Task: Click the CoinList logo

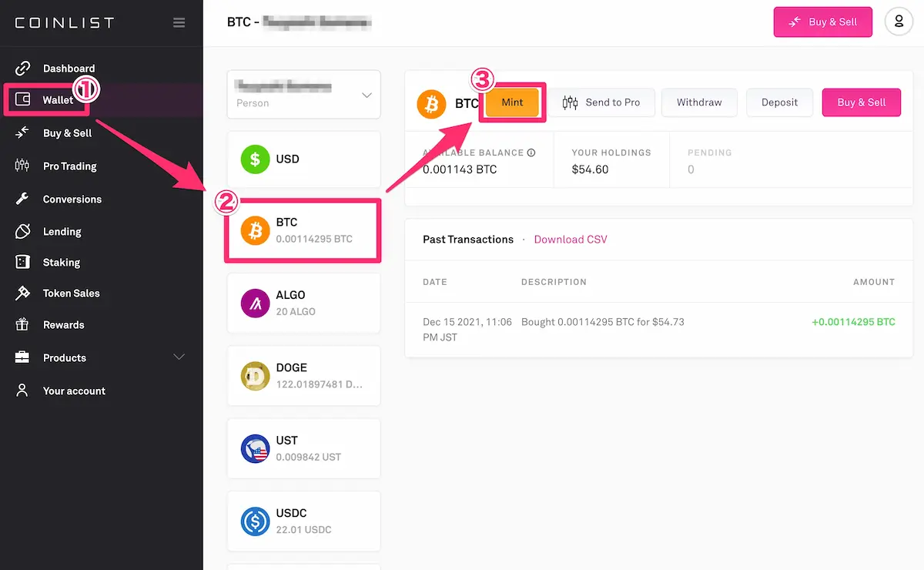Action: pyautogui.click(x=65, y=22)
